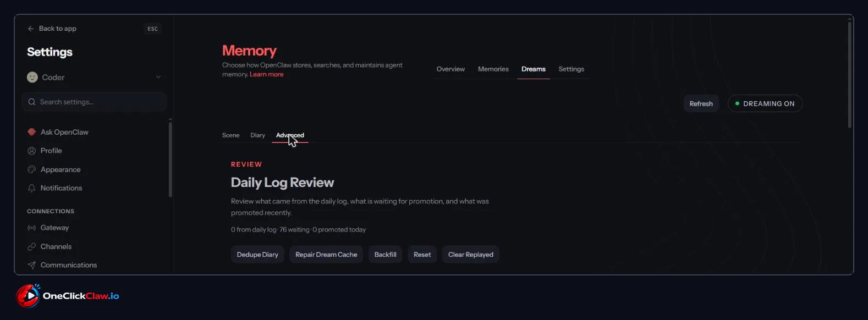This screenshot has height=320, width=868.
Task: Click the sidebar vertical scrollbar
Action: pos(170,159)
